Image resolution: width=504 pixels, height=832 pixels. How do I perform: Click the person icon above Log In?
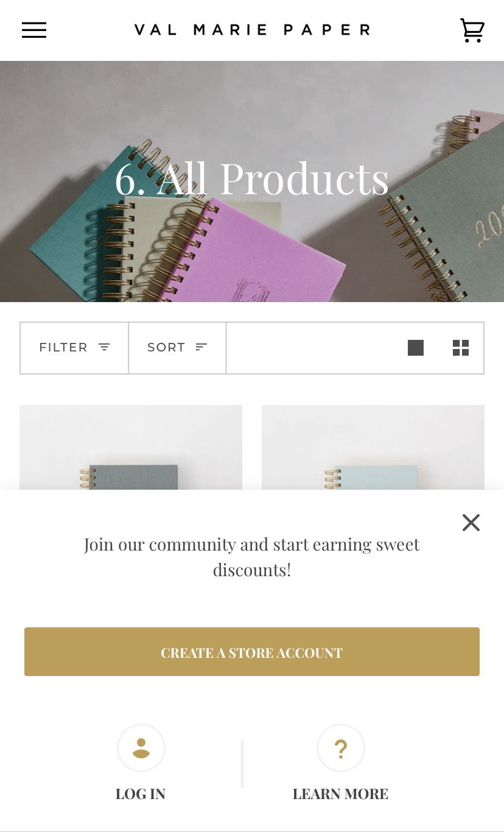pos(141,748)
